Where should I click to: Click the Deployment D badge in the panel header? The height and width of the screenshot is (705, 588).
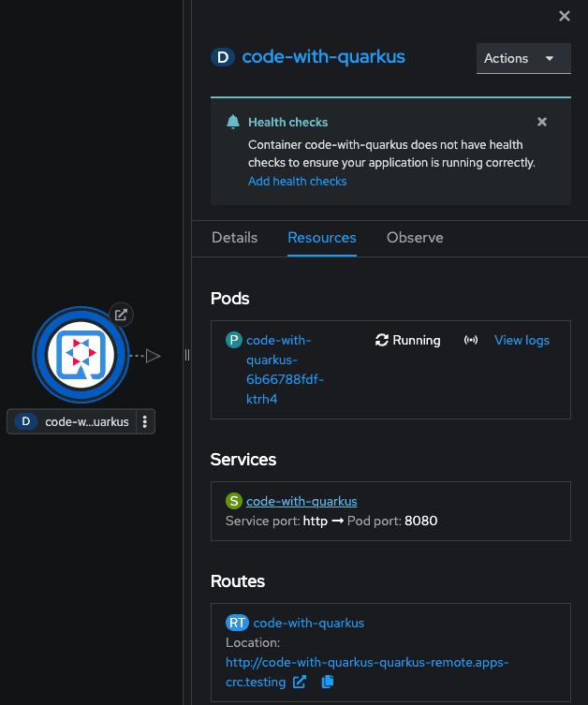pyautogui.click(x=223, y=57)
